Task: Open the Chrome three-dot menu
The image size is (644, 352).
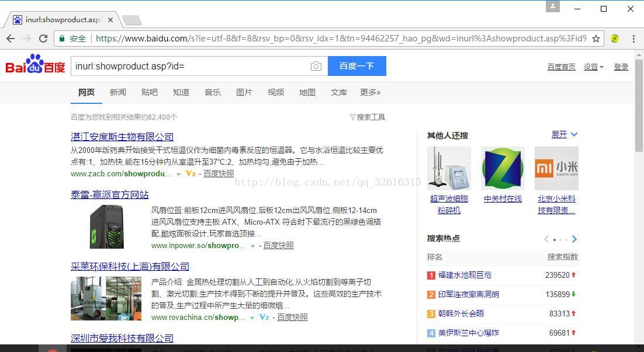Action: pyautogui.click(x=633, y=39)
